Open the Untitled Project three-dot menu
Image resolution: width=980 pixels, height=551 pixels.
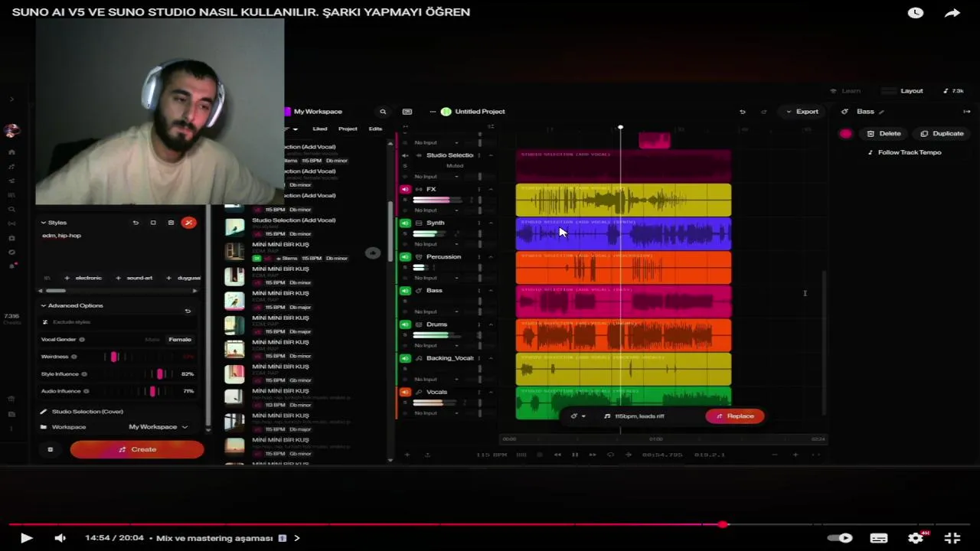coord(433,112)
